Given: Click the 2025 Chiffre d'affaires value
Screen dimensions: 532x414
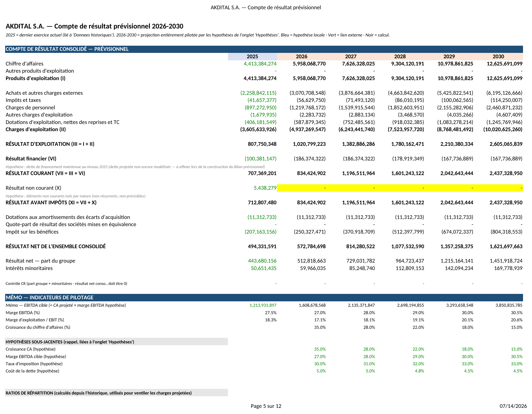Looking at the screenshot, I should [260, 64].
